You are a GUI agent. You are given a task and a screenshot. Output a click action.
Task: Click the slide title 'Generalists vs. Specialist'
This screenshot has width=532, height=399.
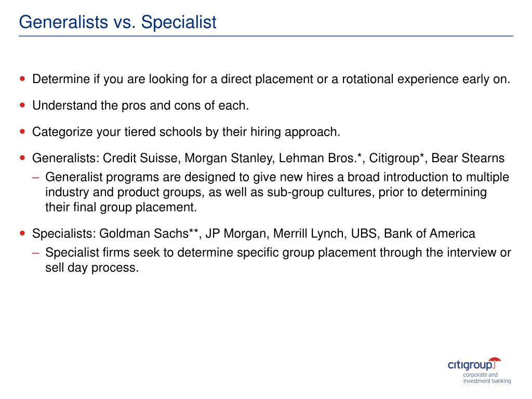click(118, 22)
